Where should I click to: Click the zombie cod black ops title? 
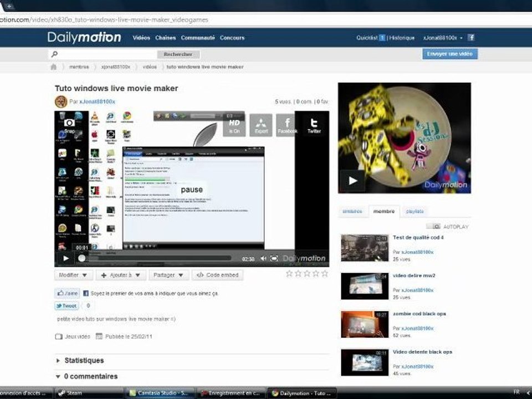pos(420,314)
